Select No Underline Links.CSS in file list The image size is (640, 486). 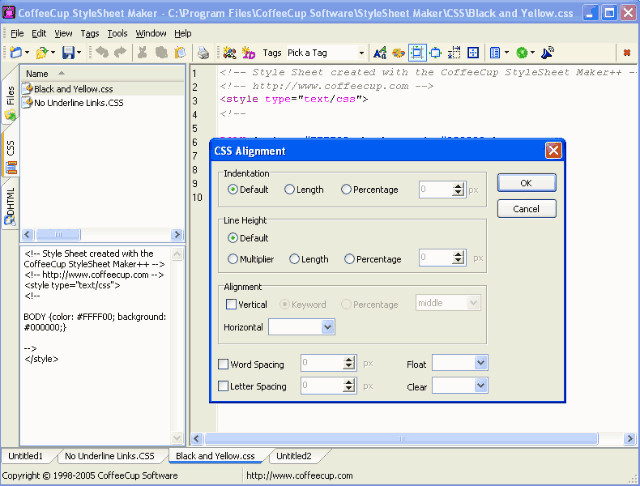[78, 103]
